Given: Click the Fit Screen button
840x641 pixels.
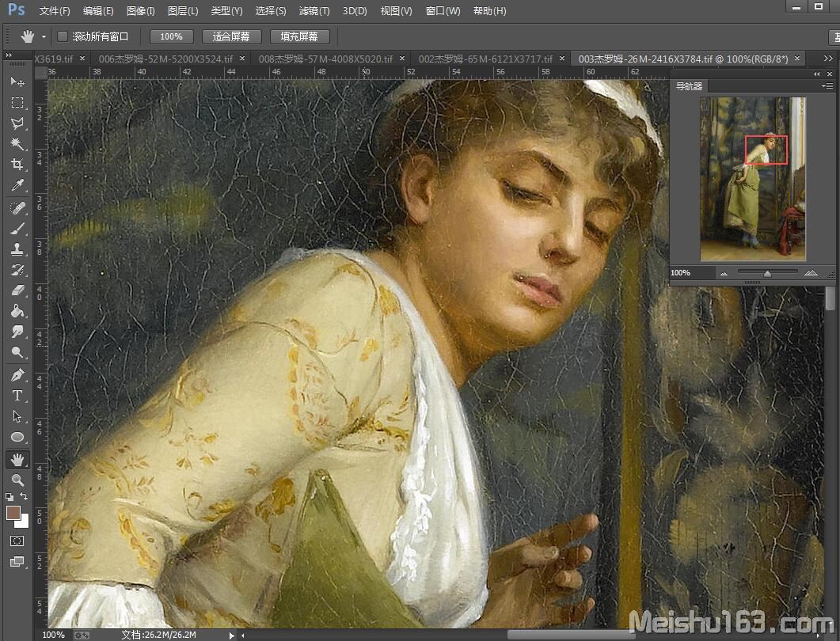Looking at the screenshot, I should tap(231, 36).
